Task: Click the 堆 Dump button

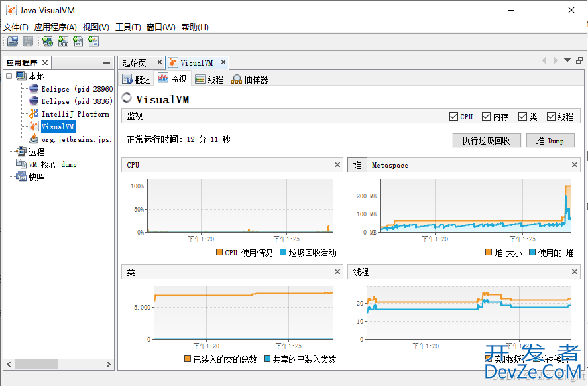Action: (550, 141)
